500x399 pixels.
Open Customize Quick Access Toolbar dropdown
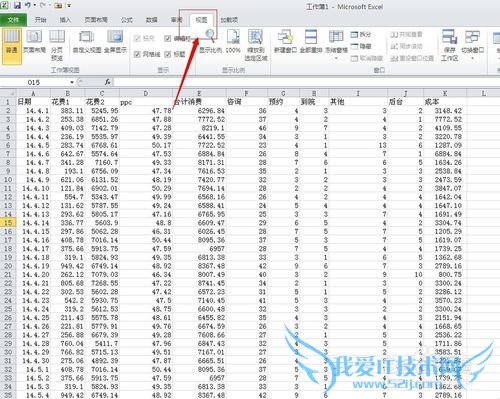click(x=69, y=5)
